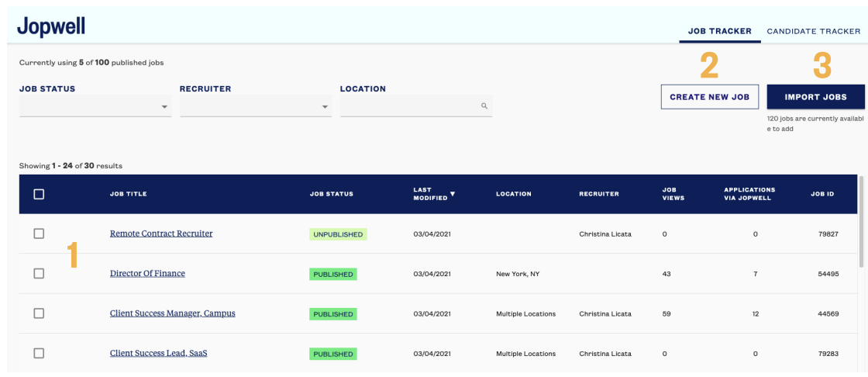Check the Remote Contract Recruiter row checkbox

pos(39,233)
